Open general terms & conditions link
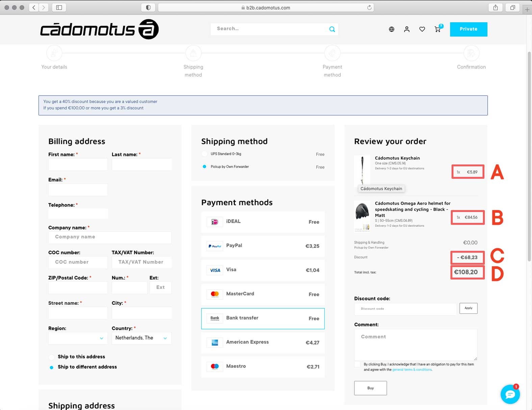Screen dimensions: 532x410 pos(412,370)
